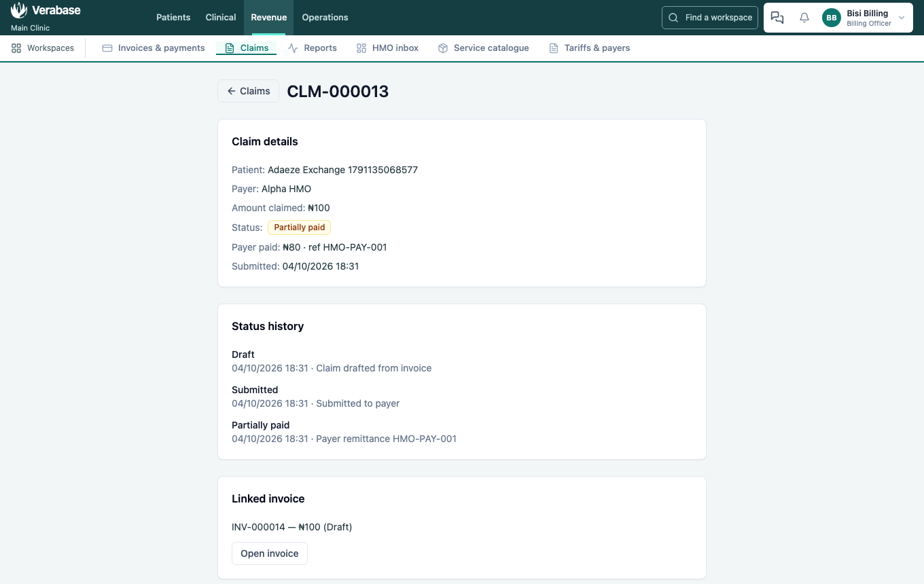Click the Claim drafted from invoice entry
This screenshot has width=924, height=584.
point(374,368)
